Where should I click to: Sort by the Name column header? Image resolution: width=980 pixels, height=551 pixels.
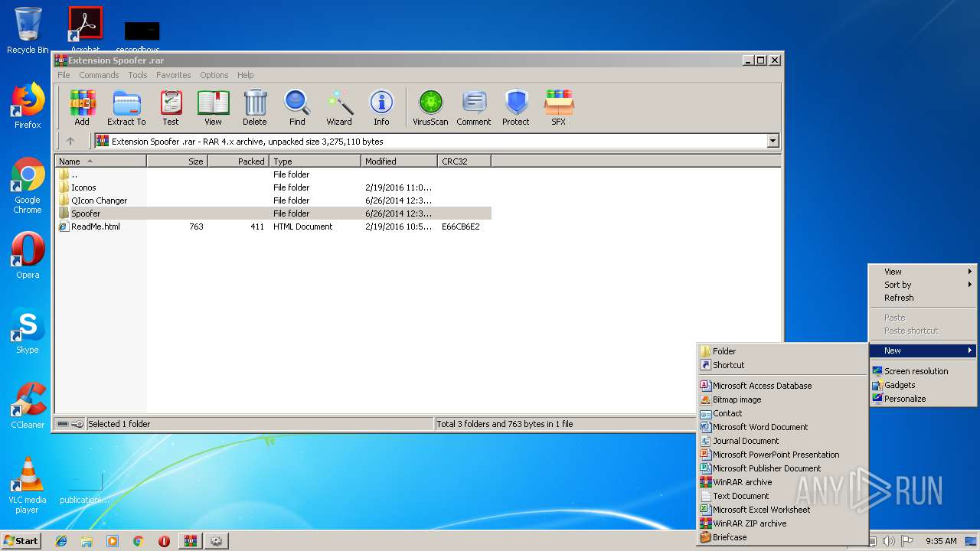tap(101, 161)
